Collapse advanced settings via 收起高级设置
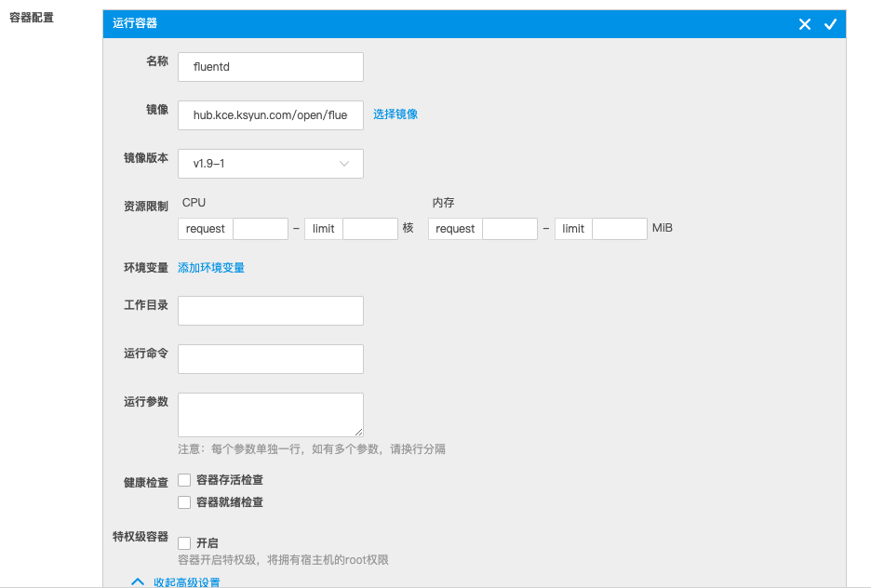Viewport: 871px width, 588px height. click(x=186, y=582)
